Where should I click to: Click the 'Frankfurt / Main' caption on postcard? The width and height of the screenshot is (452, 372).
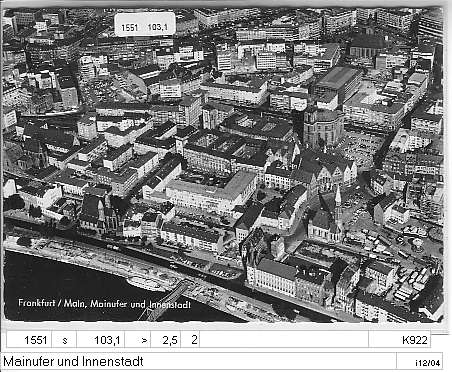coord(53,303)
